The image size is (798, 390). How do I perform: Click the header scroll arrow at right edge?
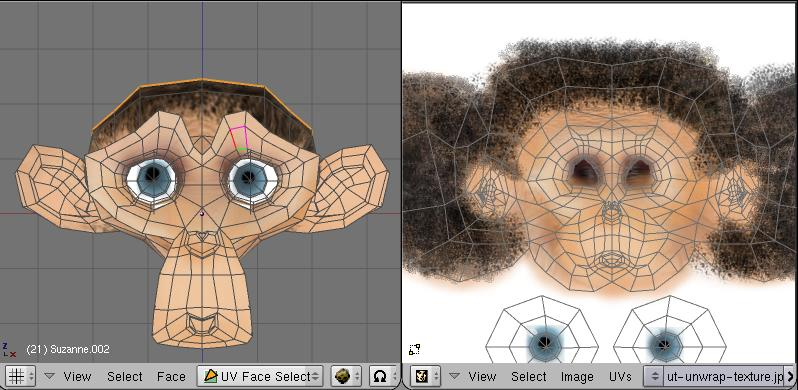tap(790, 376)
